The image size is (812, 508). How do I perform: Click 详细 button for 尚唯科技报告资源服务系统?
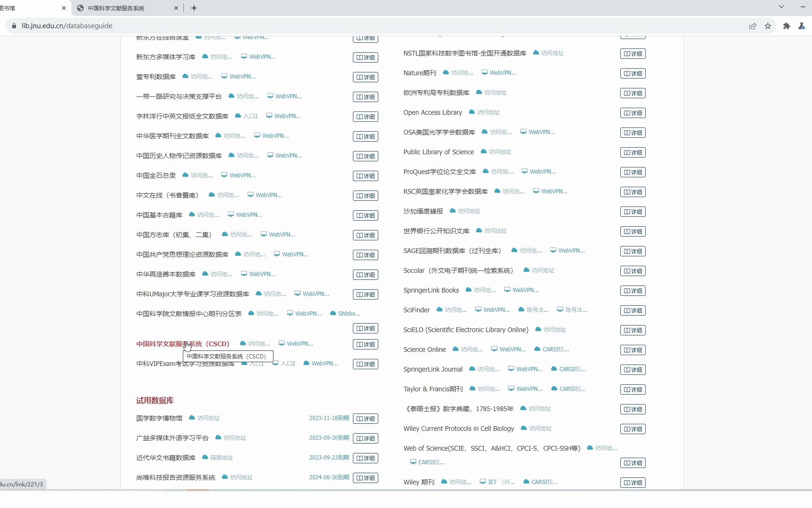pyautogui.click(x=366, y=478)
